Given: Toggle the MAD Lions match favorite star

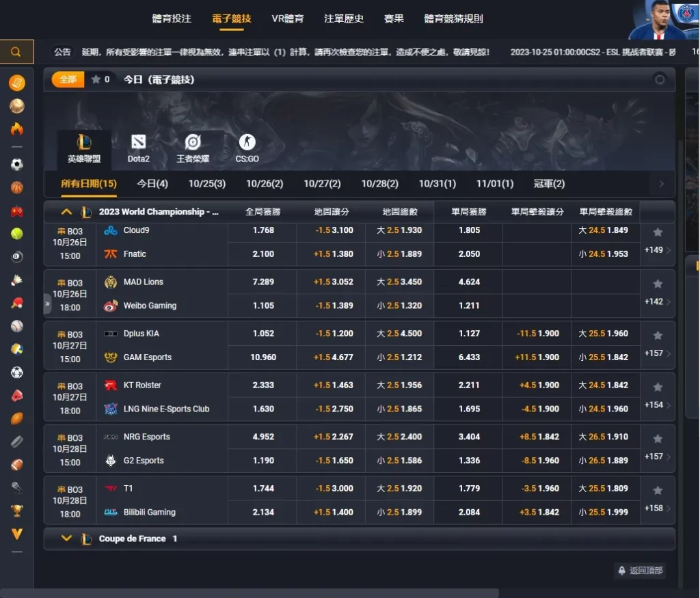Looking at the screenshot, I should click(x=657, y=283).
